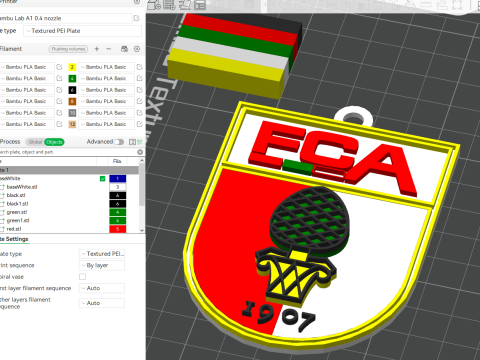Add a filament with the plus icon
The image size is (480, 360).
click(97, 49)
